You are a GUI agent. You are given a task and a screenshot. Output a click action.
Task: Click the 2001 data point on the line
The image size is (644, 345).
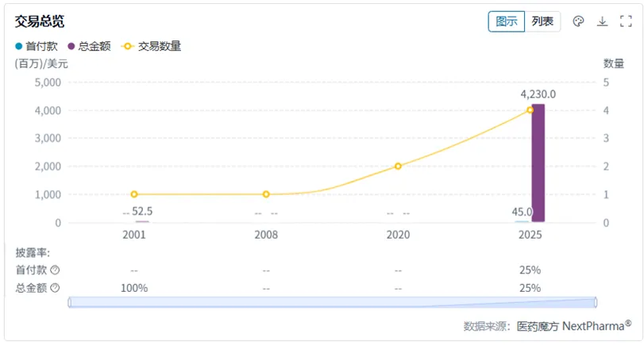(134, 194)
